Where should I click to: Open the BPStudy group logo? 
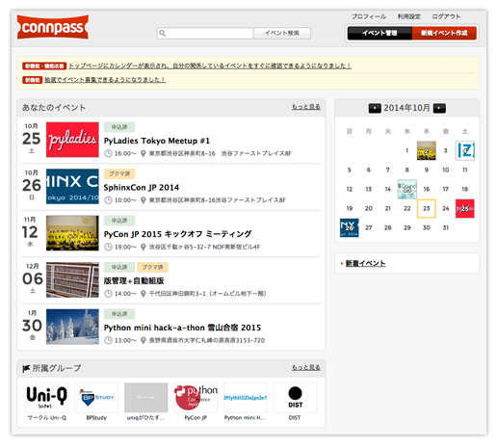point(96,398)
